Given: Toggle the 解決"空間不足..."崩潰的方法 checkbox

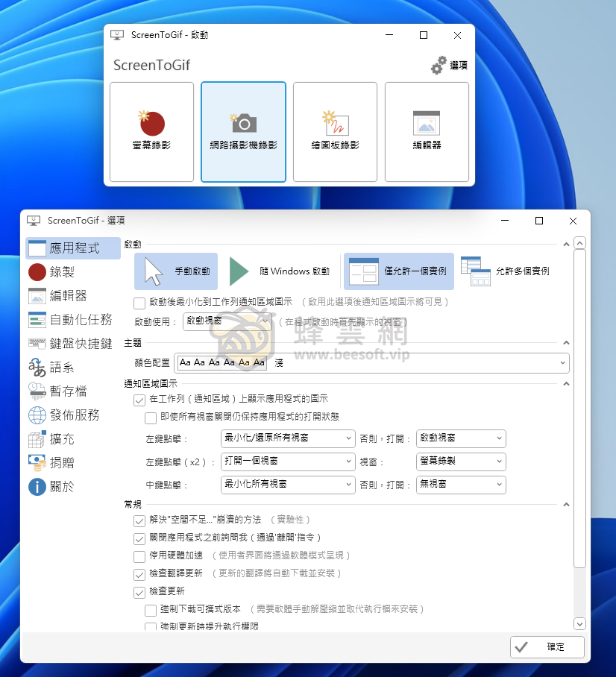Looking at the screenshot, I should (139, 520).
